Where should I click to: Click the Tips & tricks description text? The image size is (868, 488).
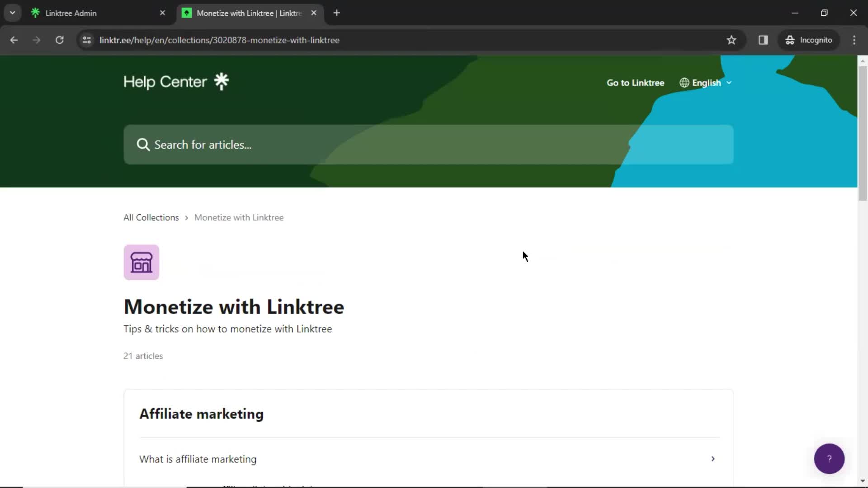click(227, 329)
